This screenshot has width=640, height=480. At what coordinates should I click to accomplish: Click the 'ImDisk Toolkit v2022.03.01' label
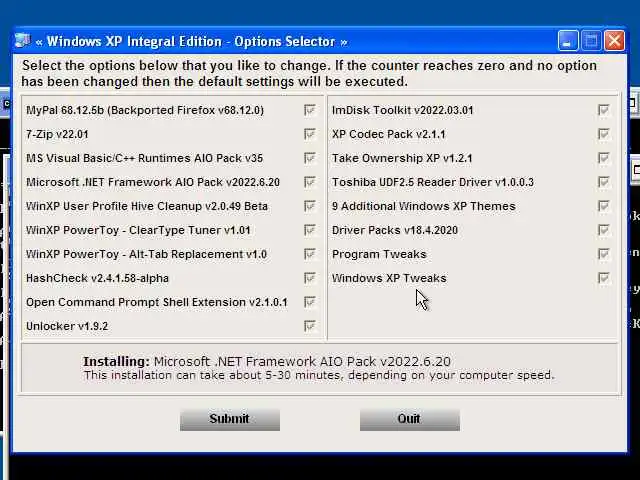(402, 110)
